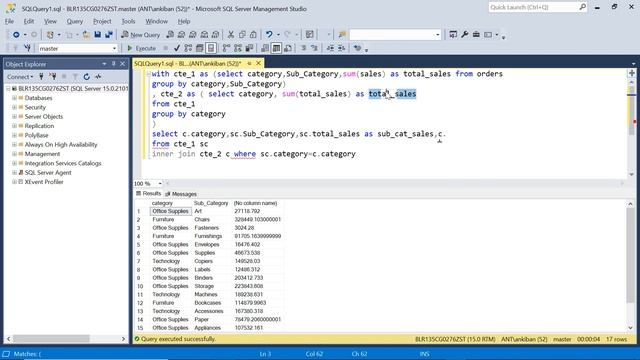Expand the Replication node

click(x=14, y=126)
